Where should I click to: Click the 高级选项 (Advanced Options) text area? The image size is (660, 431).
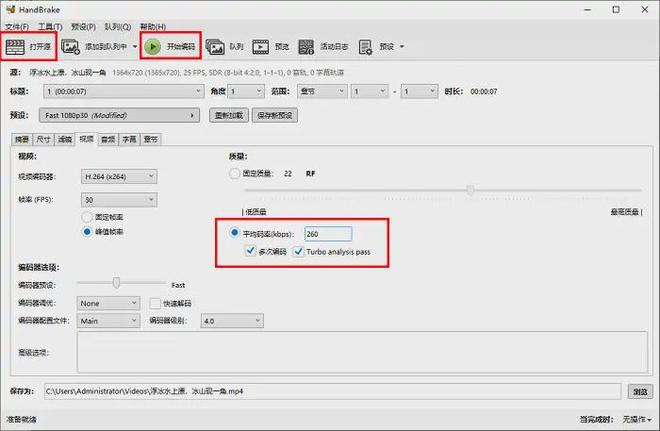(362, 352)
